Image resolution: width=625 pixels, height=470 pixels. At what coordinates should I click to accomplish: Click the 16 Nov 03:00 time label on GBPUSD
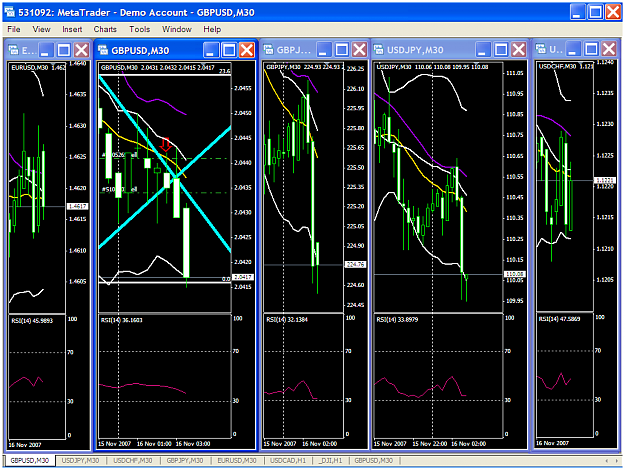(x=193, y=444)
